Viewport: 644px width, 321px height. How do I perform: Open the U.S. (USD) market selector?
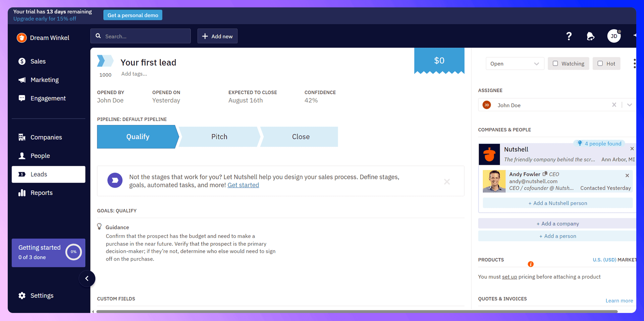pos(604,260)
